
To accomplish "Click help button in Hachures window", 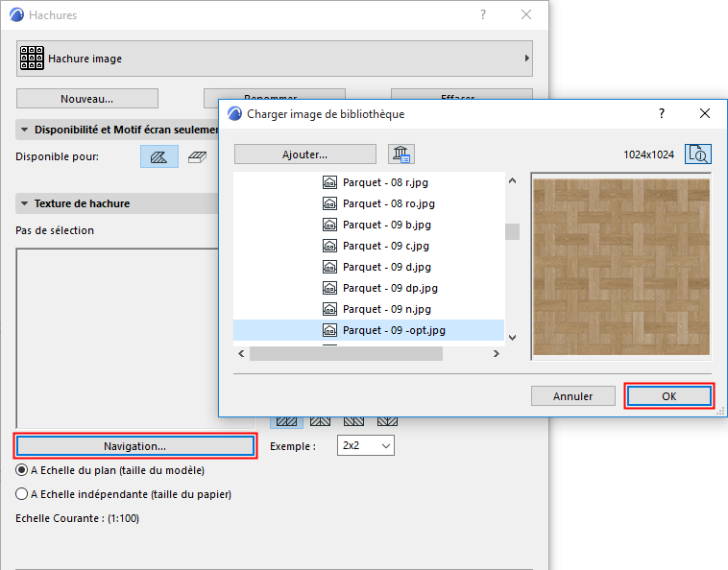I will [x=483, y=14].
